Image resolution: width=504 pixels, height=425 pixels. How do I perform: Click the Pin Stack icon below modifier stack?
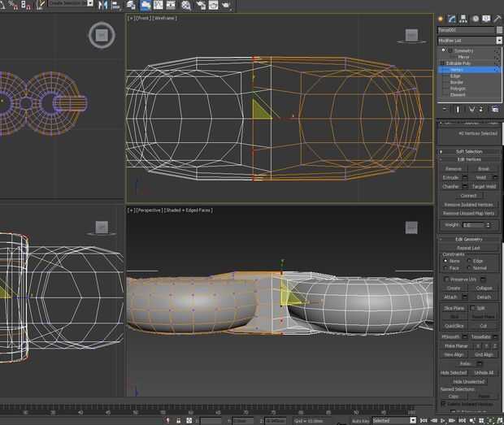tap(445, 109)
